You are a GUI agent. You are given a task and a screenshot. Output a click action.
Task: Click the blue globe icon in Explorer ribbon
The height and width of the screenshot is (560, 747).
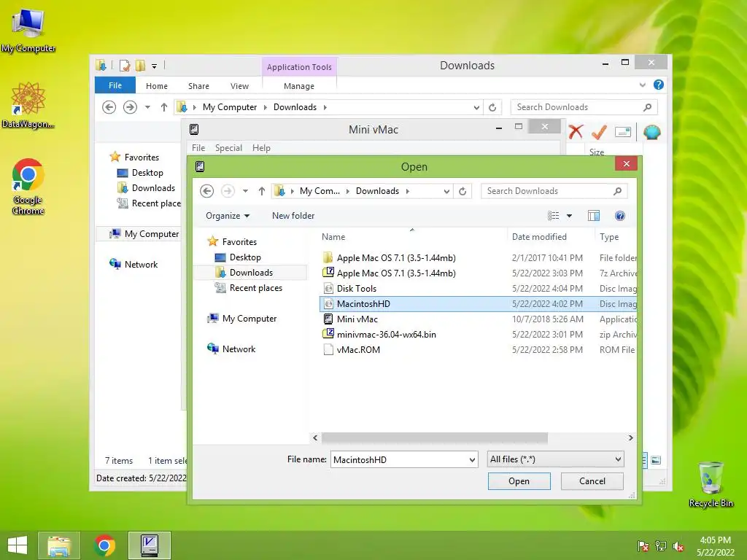[651, 132]
